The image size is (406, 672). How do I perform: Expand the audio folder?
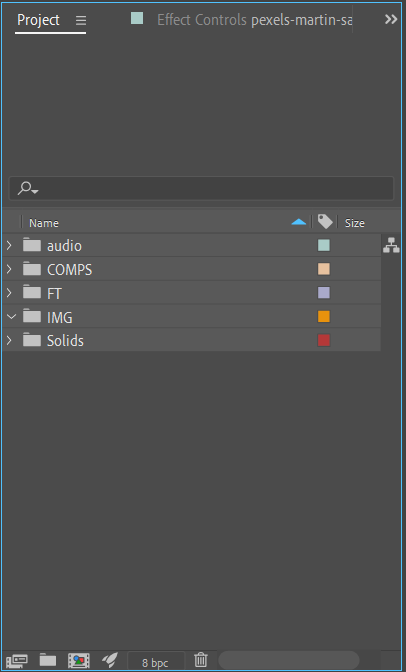(9, 245)
